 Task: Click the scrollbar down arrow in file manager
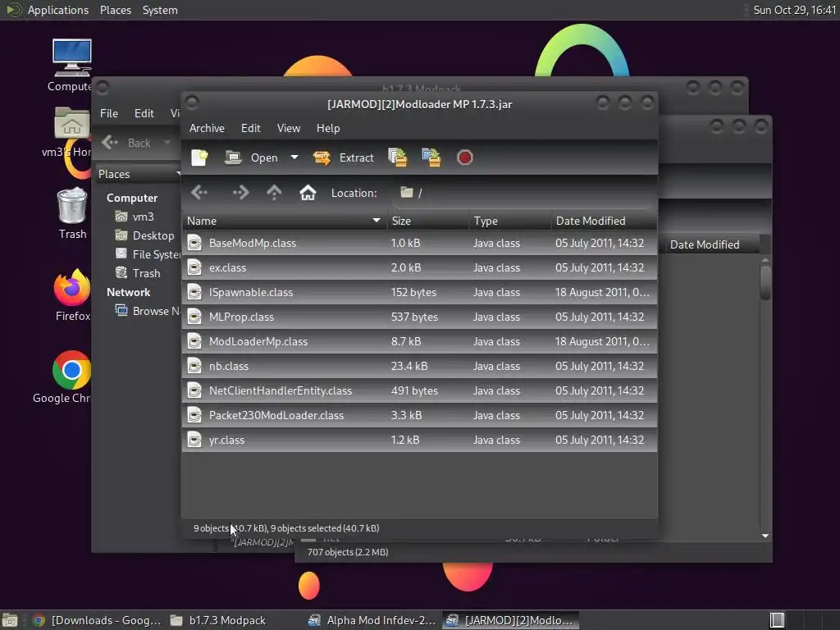765,536
